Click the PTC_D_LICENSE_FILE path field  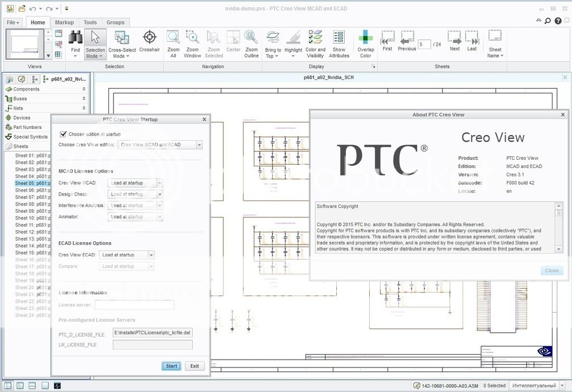coord(152,333)
